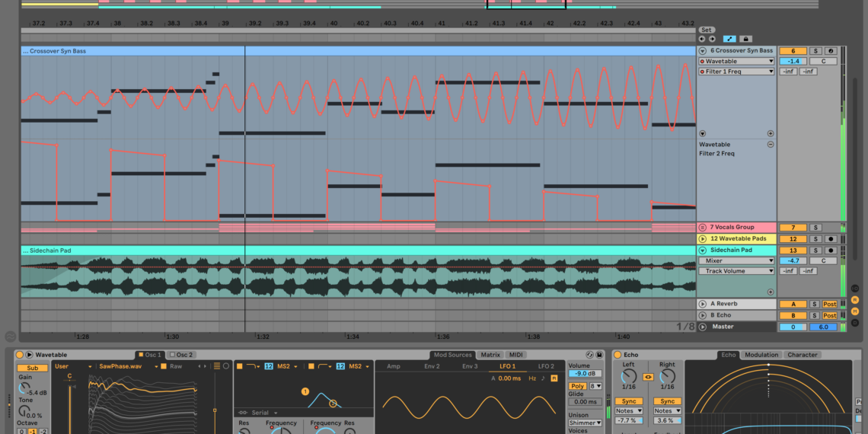Unfold the 12 Wavetable Pads track
This screenshot has height=434, width=868.
tap(703, 239)
